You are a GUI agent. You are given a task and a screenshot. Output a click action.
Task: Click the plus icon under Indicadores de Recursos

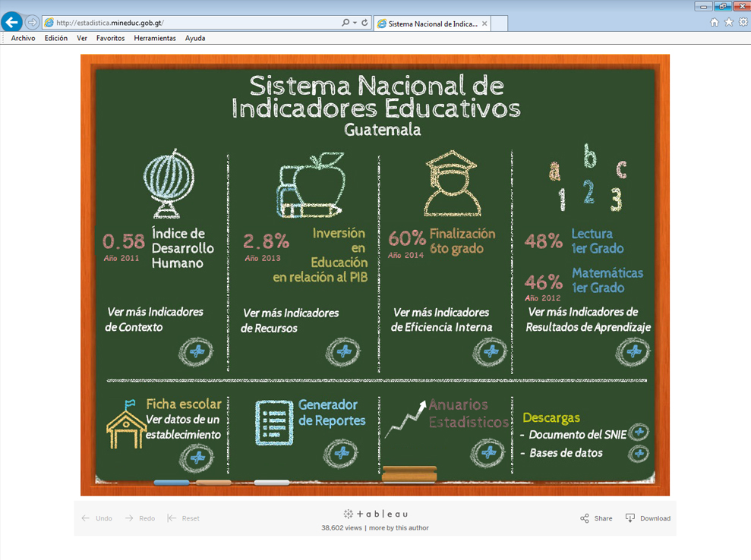coord(342,351)
